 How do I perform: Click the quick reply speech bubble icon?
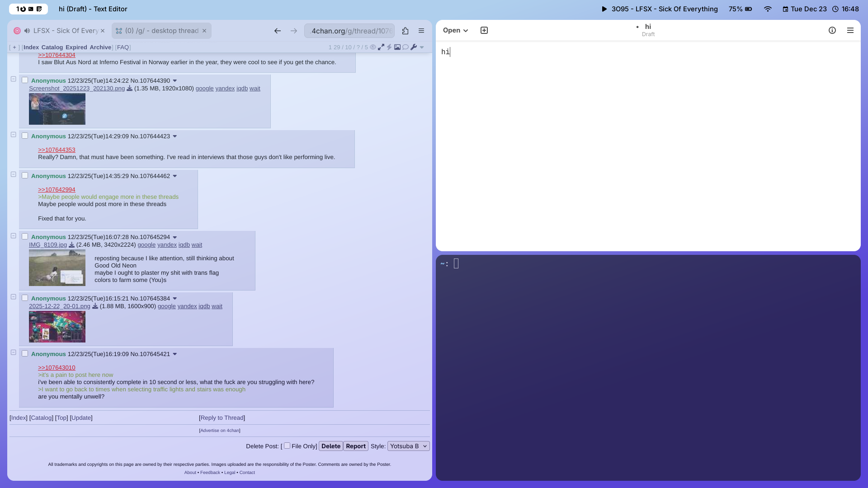406,47
